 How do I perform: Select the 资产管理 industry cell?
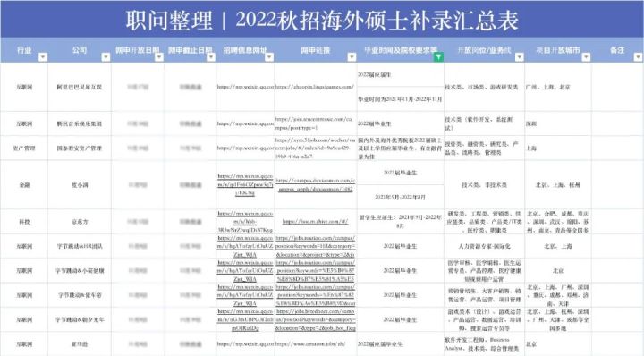pyautogui.click(x=24, y=148)
